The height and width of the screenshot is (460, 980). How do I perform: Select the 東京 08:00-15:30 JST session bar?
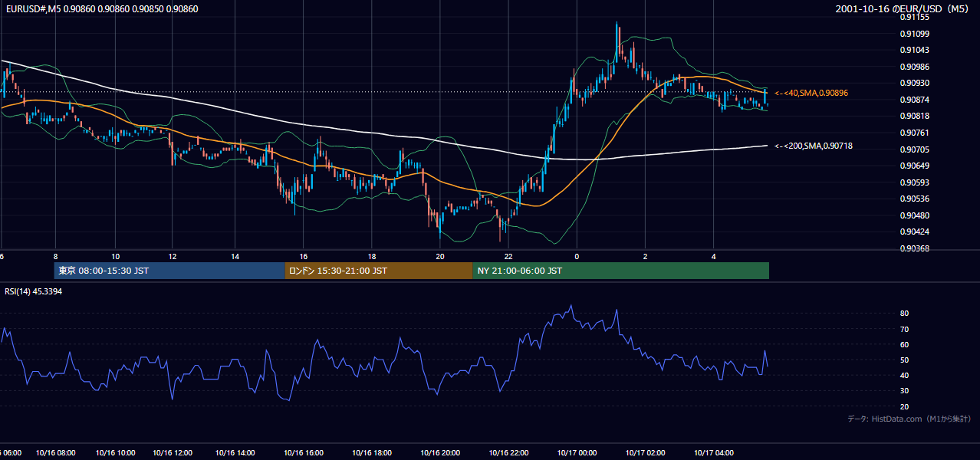click(169, 271)
